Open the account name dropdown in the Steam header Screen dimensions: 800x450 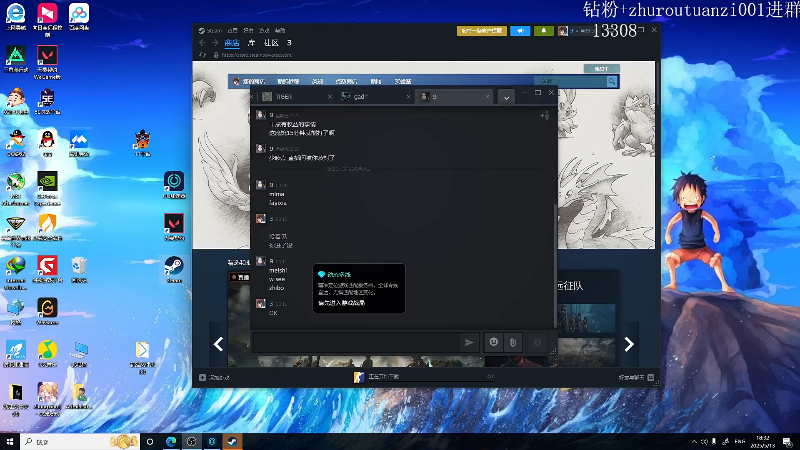pos(582,31)
